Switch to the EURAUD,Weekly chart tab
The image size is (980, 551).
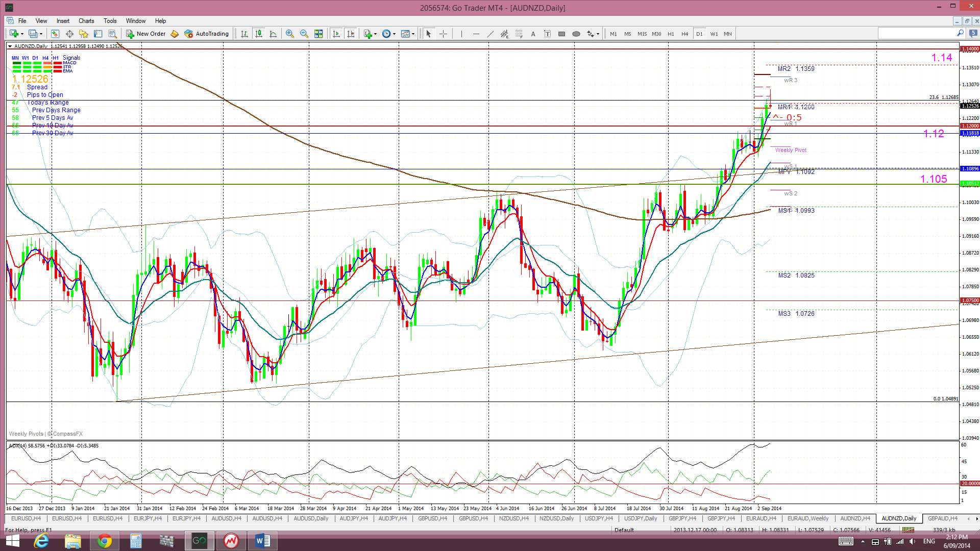807,518
